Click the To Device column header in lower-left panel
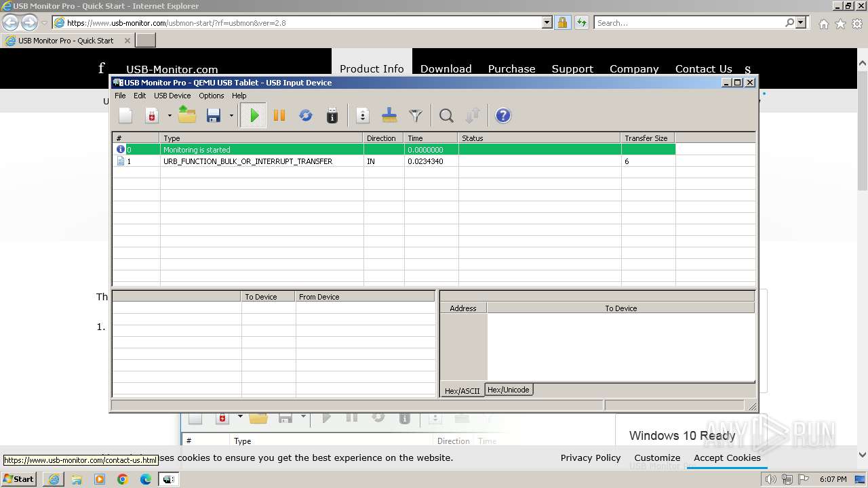The image size is (868, 488). click(269, 297)
